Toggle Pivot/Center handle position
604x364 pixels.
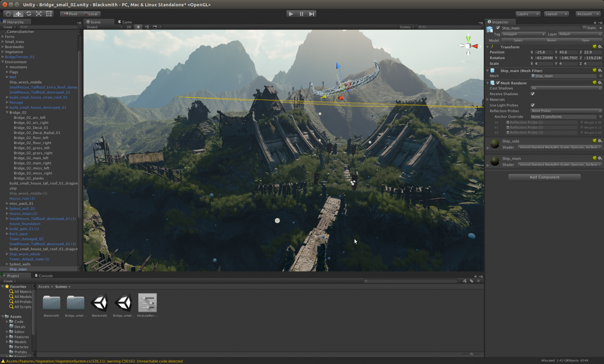click(70, 14)
